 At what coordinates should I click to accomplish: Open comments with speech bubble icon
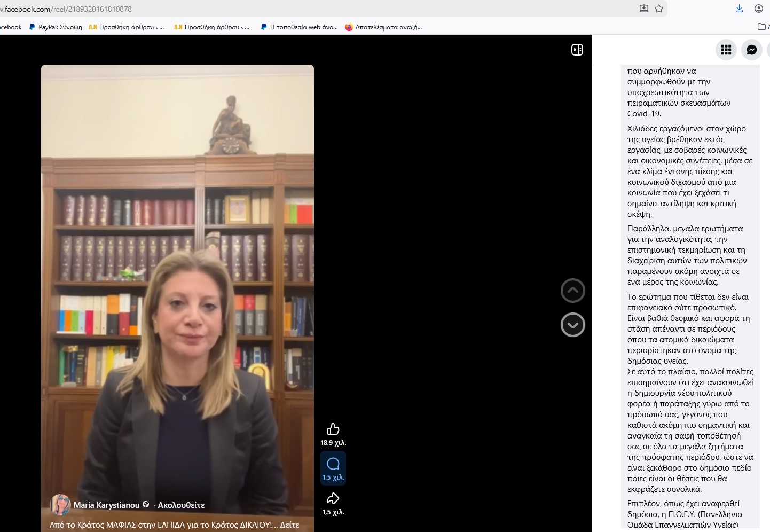[333, 464]
